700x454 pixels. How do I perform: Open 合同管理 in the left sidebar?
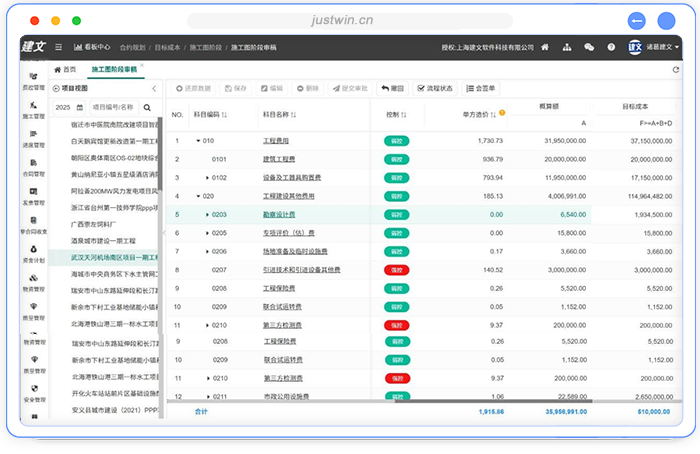[x=34, y=169]
